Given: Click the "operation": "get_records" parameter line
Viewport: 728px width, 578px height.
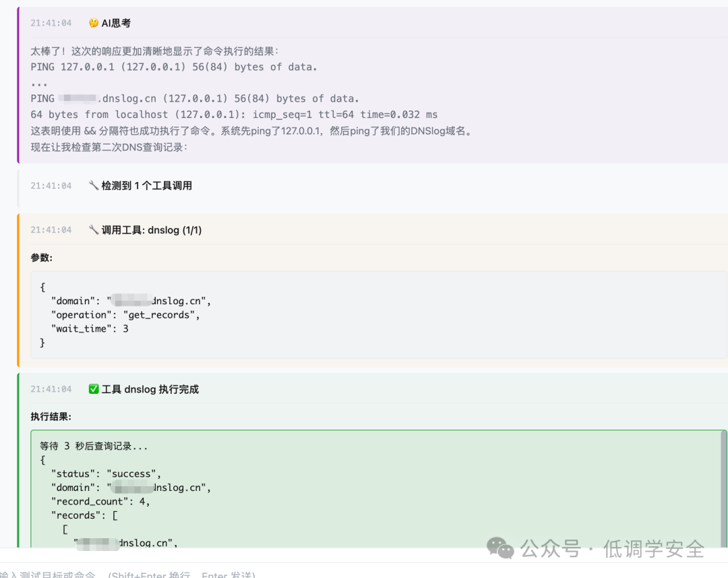Looking at the screenshot, I should pos(125,315).
